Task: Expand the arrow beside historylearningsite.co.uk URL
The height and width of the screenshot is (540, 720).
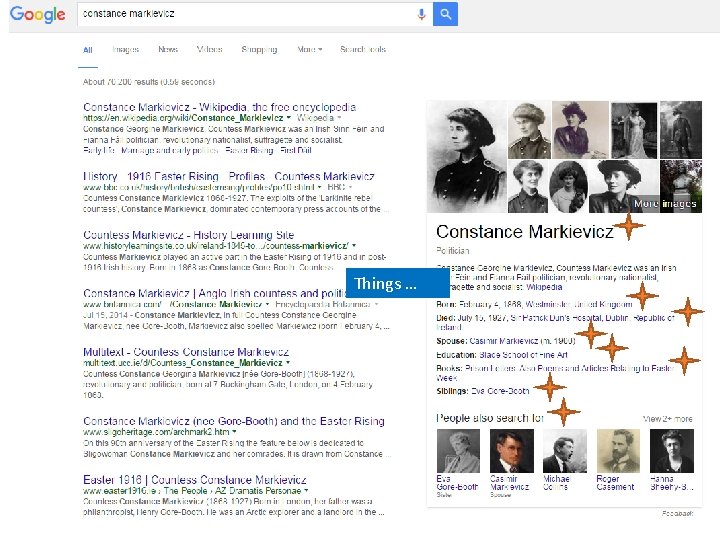Action: 354,246
